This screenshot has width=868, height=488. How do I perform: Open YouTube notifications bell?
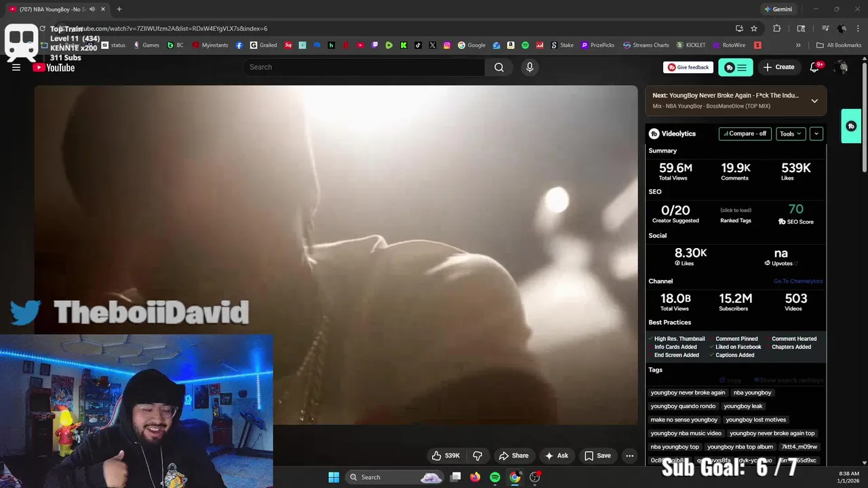pos(815,67)
